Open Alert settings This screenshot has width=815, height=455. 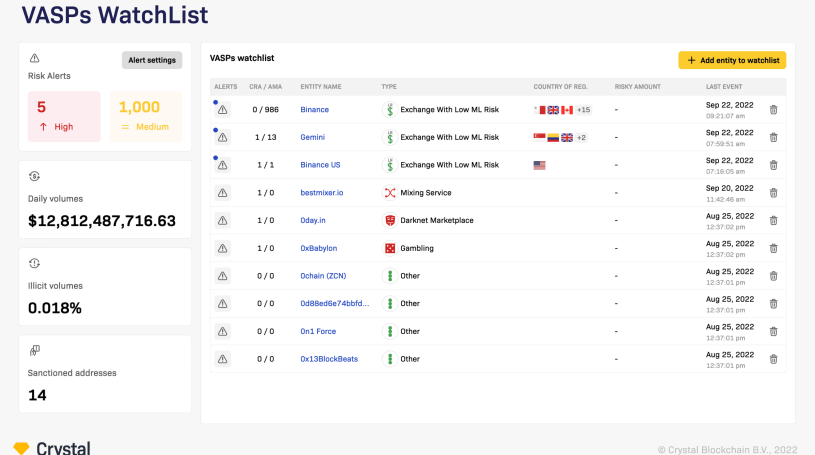152,60
